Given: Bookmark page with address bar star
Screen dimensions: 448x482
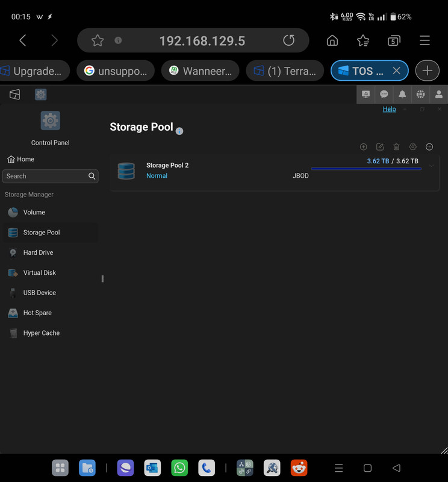Looking at the screenshot, I should point(98,40).
